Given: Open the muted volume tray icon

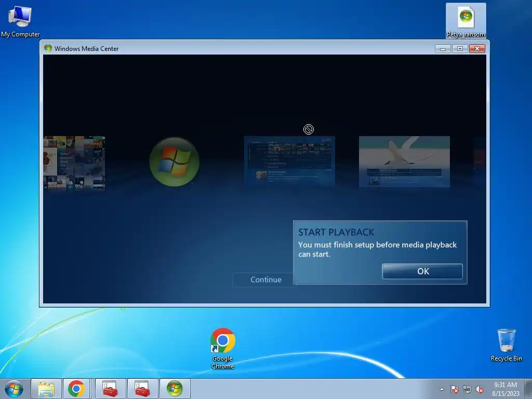Looking at the screenshot, I should click(480, 389).
